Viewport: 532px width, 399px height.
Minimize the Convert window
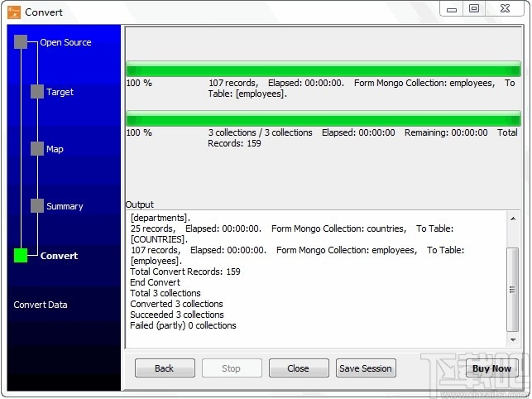click(x=452, y=9)
